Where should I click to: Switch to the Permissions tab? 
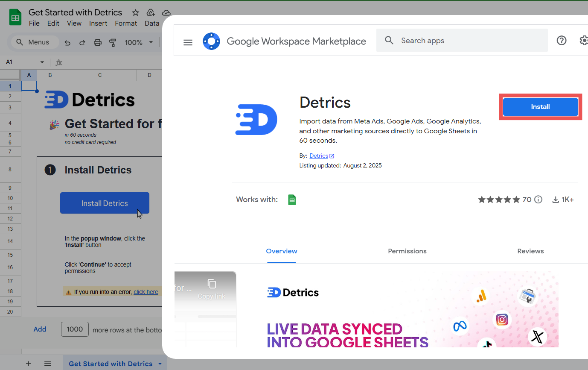coord(407,251)
